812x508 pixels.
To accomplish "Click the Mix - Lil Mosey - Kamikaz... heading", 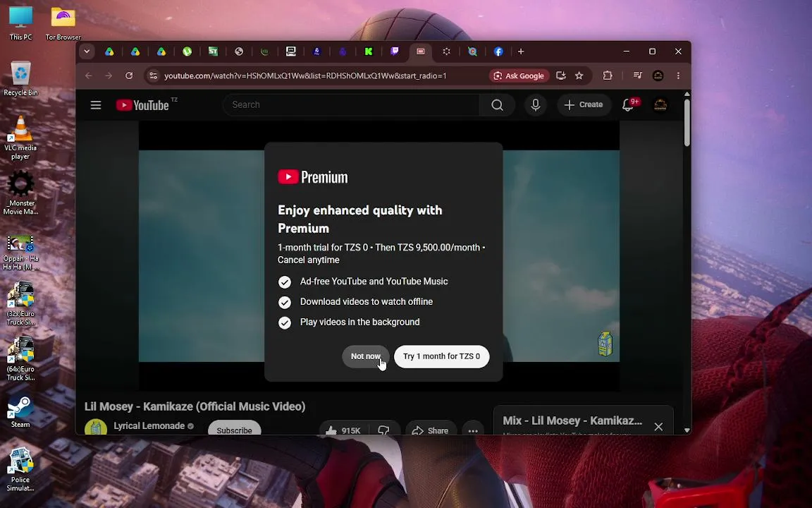I will point(572,421).
